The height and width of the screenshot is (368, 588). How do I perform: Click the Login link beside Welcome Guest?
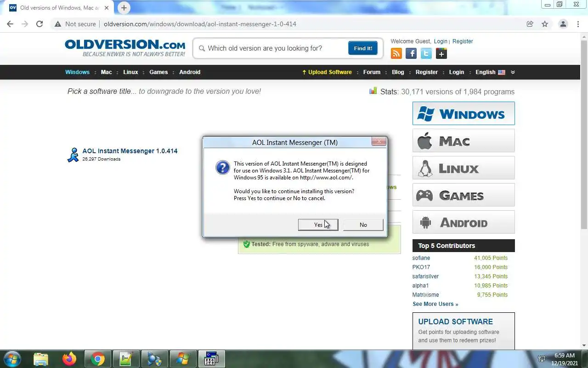441,41
